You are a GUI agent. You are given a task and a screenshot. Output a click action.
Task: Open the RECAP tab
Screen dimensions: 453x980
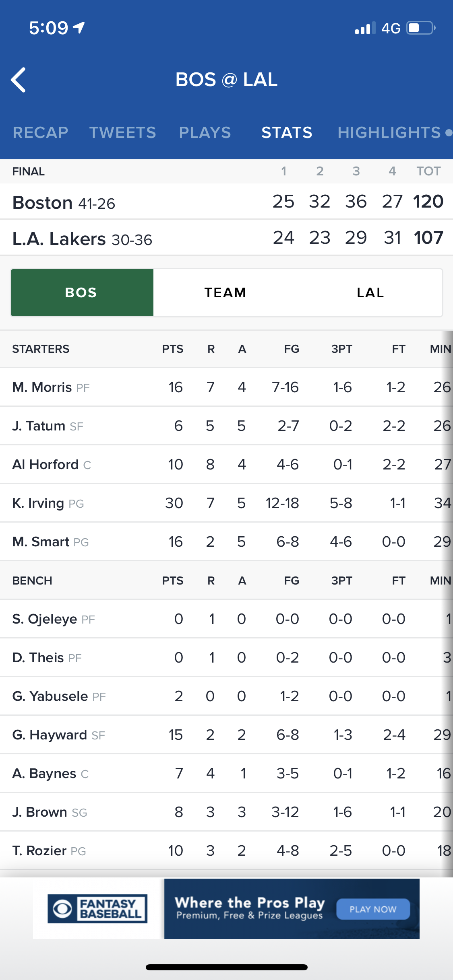40,132
